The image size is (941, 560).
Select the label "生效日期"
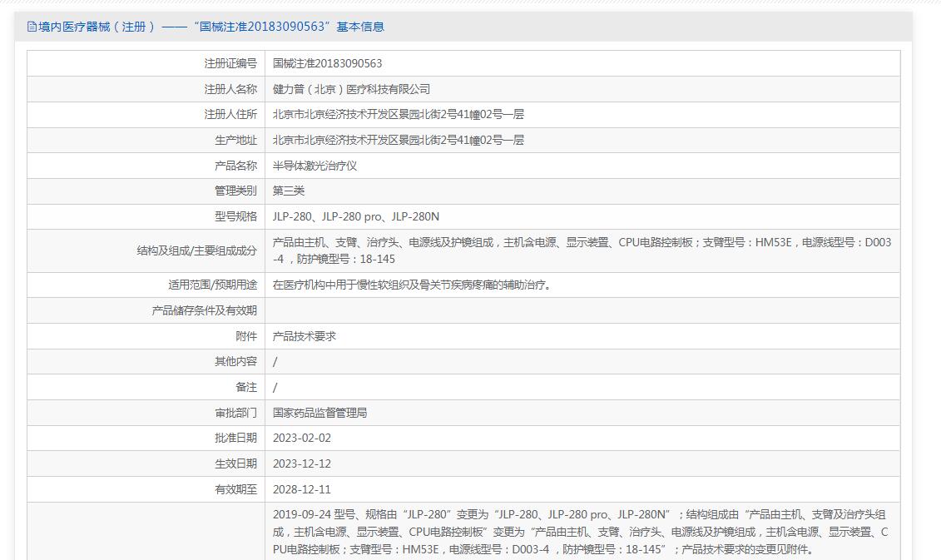(235, 464)
